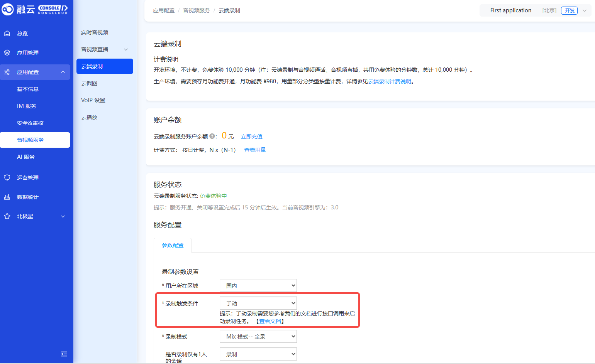The height and width of the screenshot is (364, 595).
Task: Switch to the 参数配置 tab
Action: 173,245
